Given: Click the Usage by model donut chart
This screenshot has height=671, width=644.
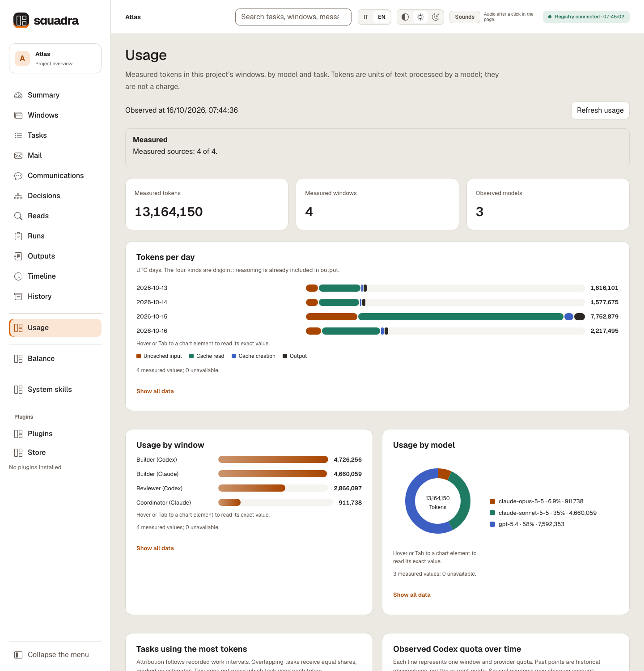Looking at the screenshot, I should 438,501.
